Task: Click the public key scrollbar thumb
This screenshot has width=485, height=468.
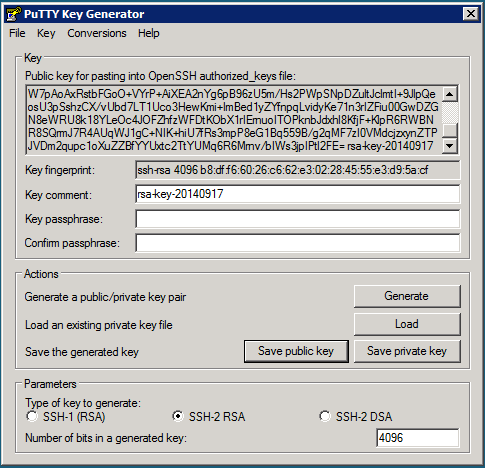Action: click(450, 130)
